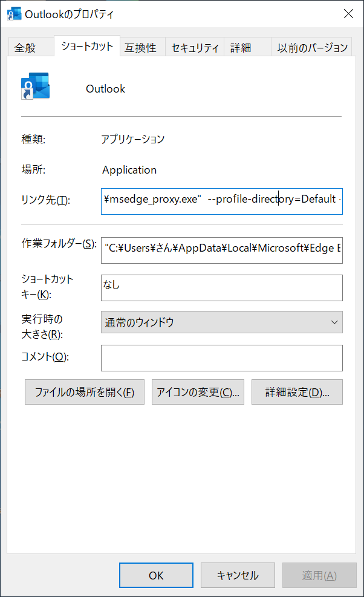The width and height of the screenshot is (364, 597).
Task: Click the 場所 label
Action: pos(33,169)
